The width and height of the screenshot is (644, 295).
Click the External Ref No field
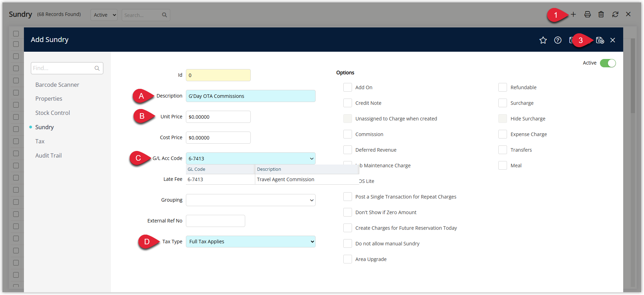(215, 221)
